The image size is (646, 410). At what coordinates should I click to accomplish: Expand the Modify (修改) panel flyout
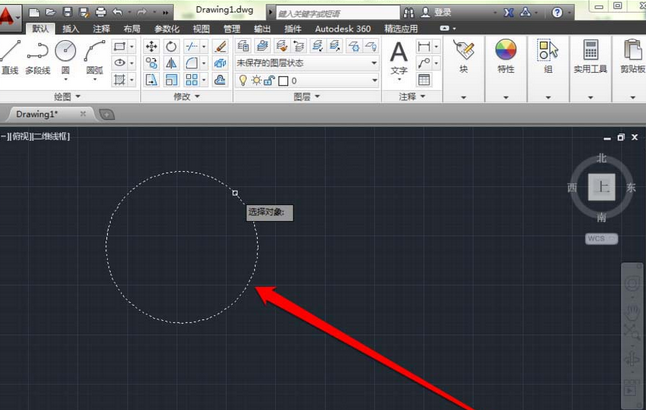coord(182,97)
